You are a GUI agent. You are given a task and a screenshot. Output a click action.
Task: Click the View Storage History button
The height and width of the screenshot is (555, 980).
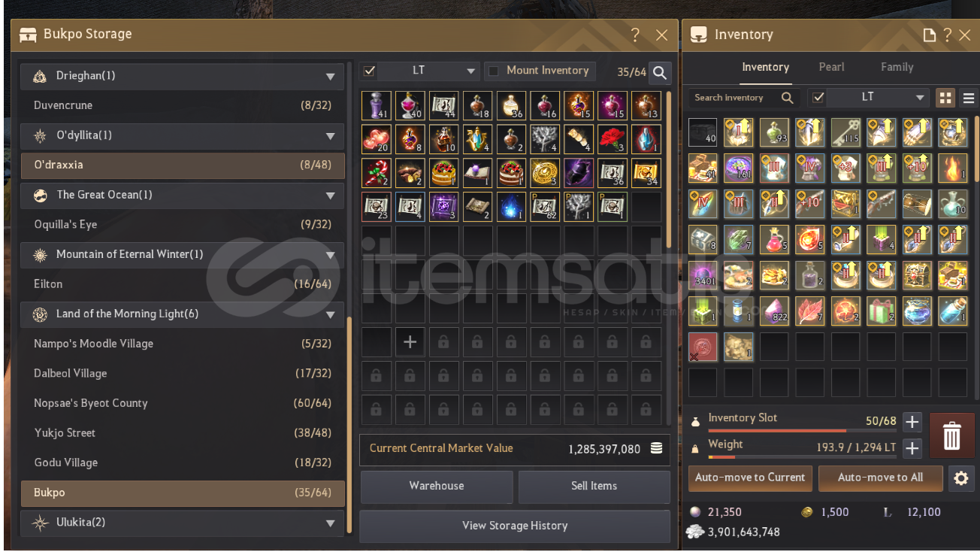pos(515,526)
